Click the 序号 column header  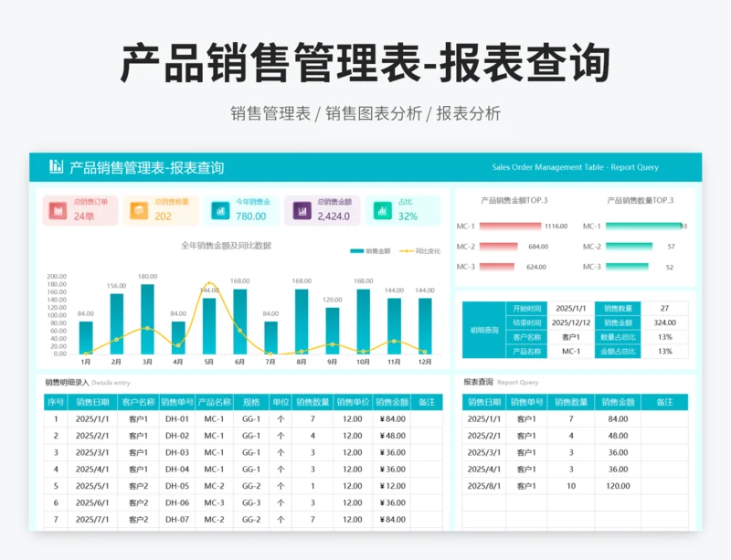tap(56, 402)
